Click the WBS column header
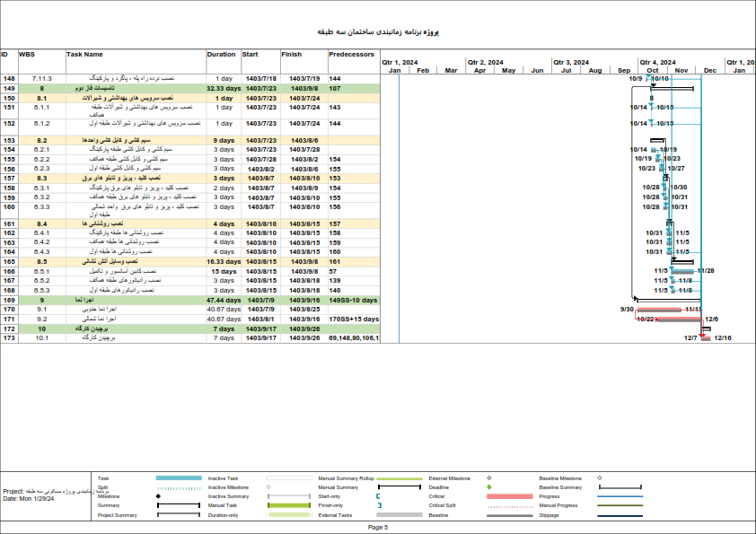756x534 pixels. [x=27, y=54]
